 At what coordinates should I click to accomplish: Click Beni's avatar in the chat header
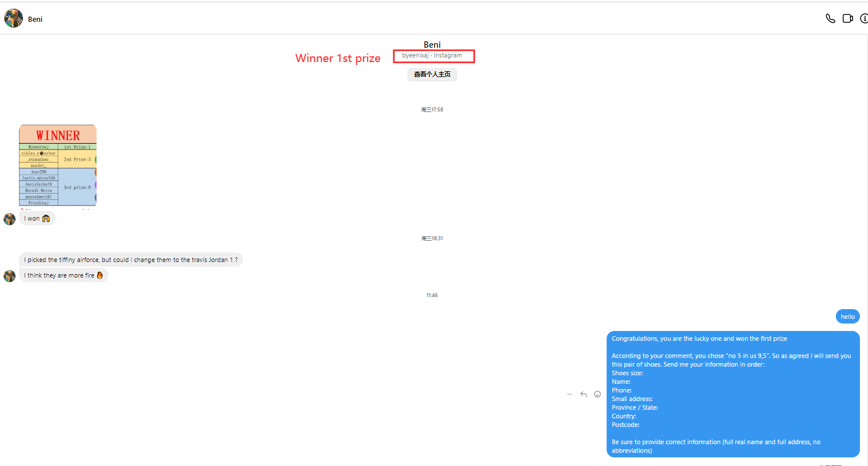pyautogui.click(x=14, y=18)
